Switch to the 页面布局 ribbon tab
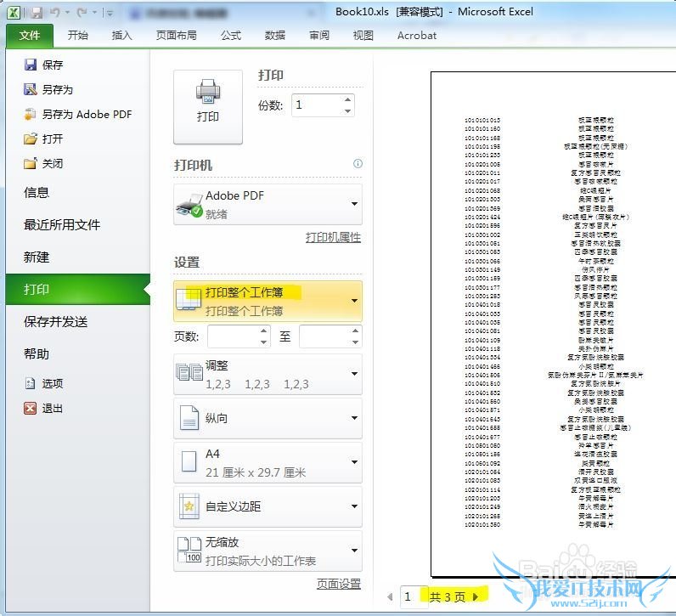The height and width of the screenshot is (616, 676). pos(177,36)
